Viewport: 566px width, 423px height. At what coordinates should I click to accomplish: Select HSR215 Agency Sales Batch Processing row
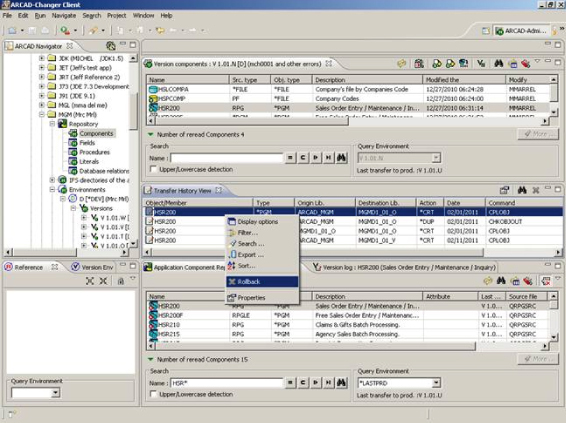click(348, 334)
